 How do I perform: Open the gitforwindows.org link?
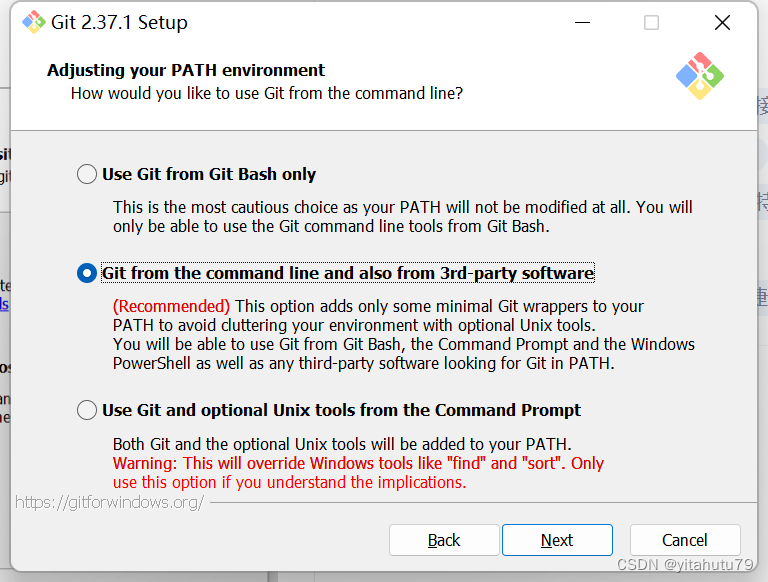(x=110, y=502)
